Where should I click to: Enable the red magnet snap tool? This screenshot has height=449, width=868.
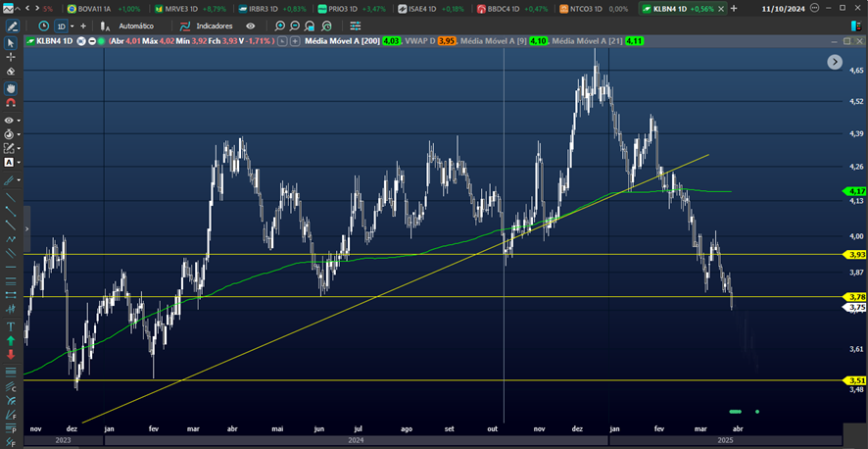pos(11,102)
